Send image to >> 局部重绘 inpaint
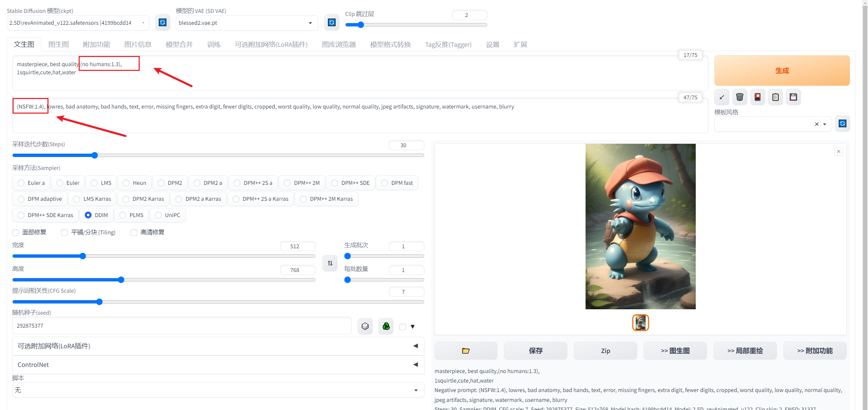 tap(745, 351)
